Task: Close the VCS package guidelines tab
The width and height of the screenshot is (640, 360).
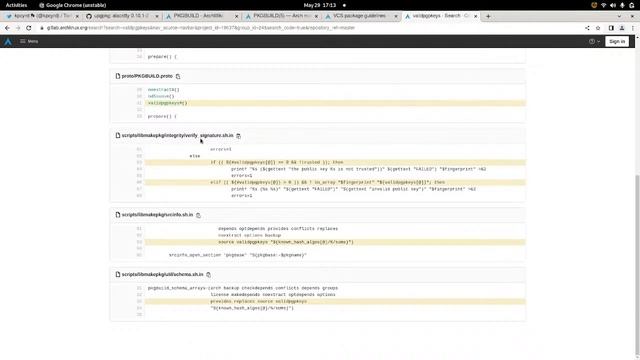Action: (396, 16)
